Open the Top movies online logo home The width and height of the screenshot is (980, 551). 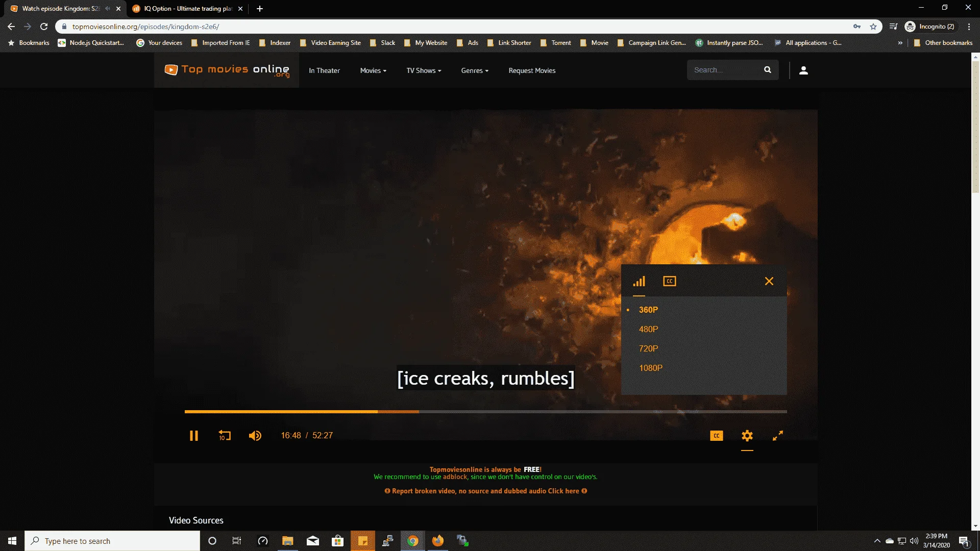[x=227, y=70]
